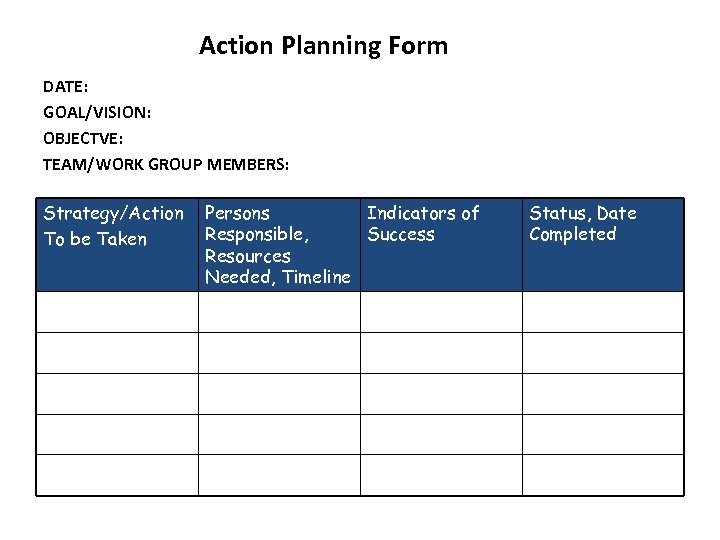Click the Indicators of Success column header
Screen dimensions: 720x540
tap(423, 224)
